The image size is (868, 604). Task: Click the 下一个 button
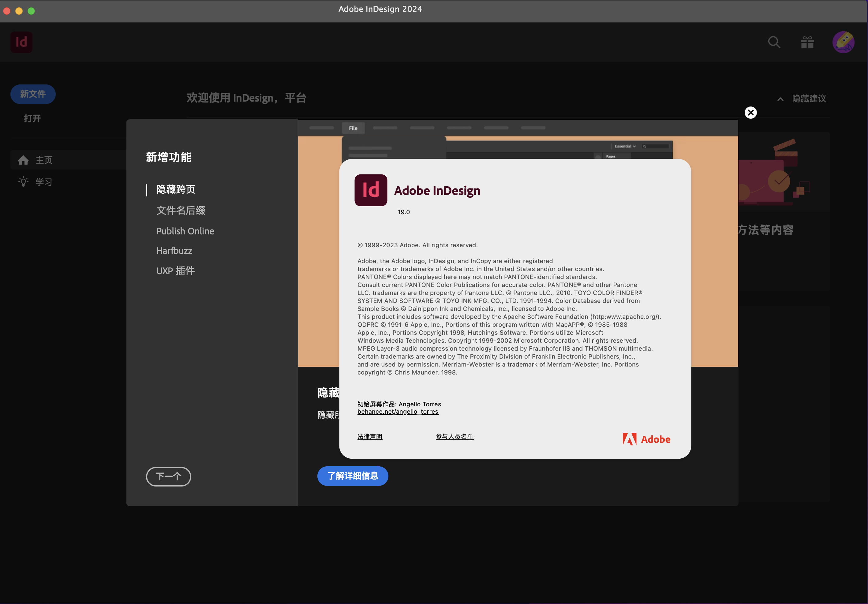point(168,477)
